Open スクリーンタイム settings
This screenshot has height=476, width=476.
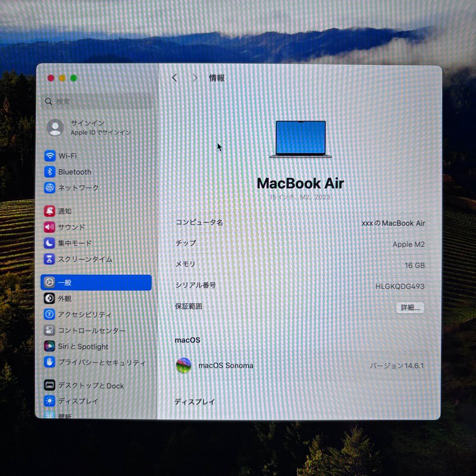[50, 260]
